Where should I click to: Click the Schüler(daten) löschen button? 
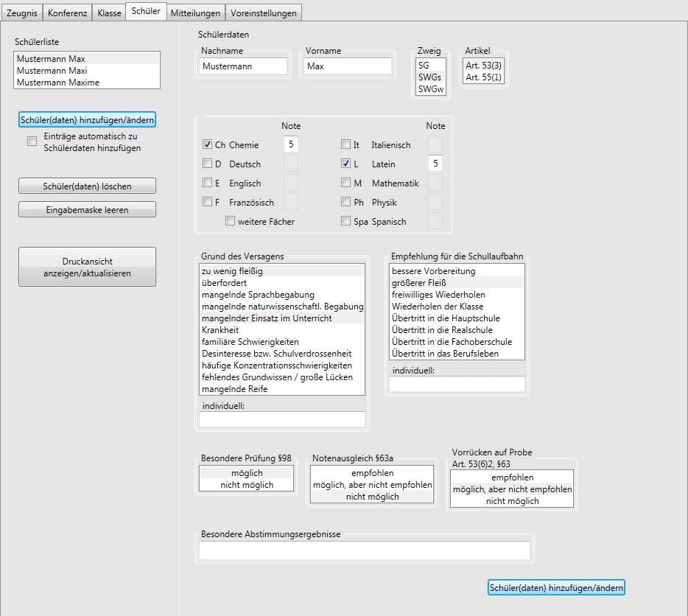pyautogui.click(x=87, y=186)
